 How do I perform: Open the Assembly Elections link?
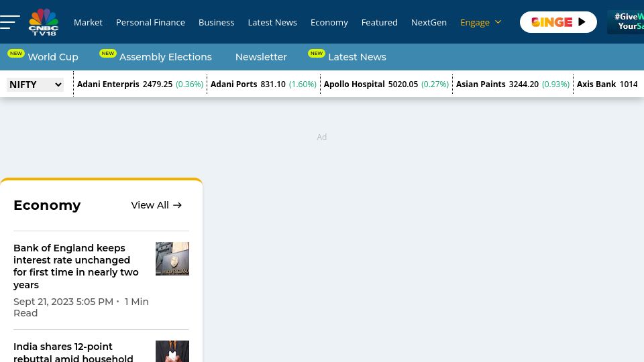click(x=166, y=57)
